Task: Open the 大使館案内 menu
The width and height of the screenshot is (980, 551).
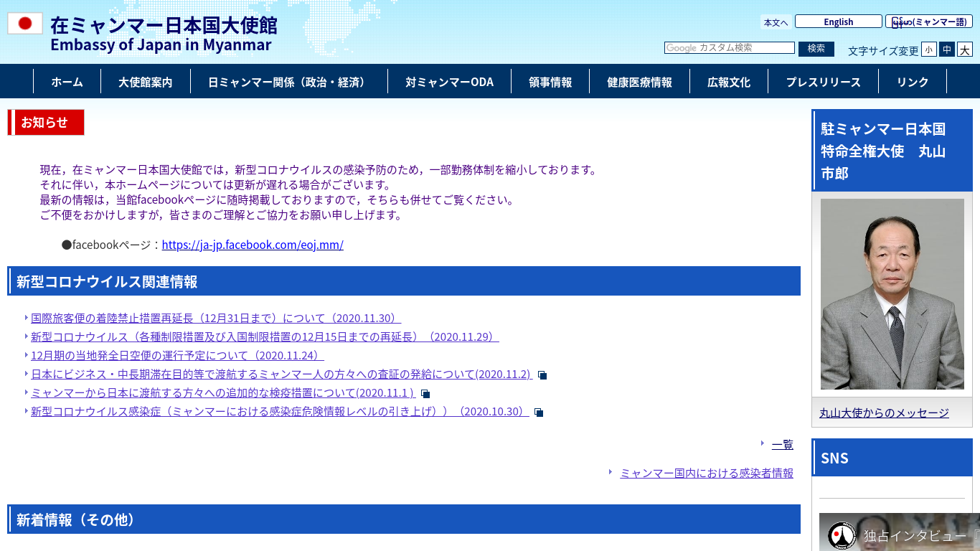Action: [146, 82]
